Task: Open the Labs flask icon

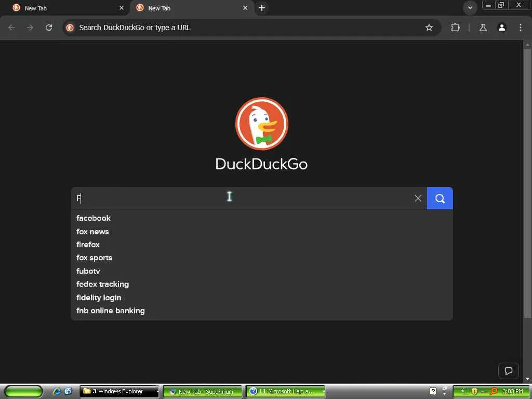Action: (x=483, y=28)
